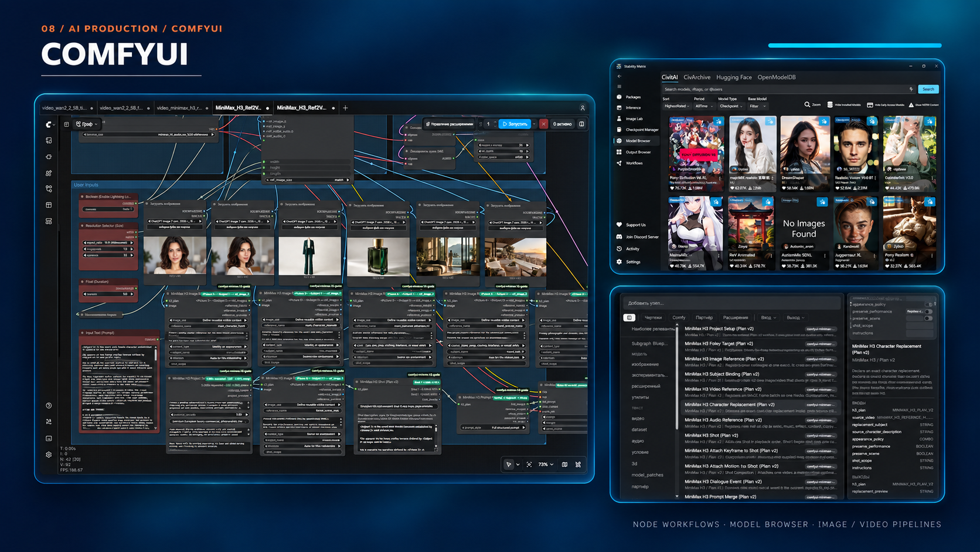The image size is (980, 552).
Task: Cancel the run with red X button
Action: click(x=543, y=124)
